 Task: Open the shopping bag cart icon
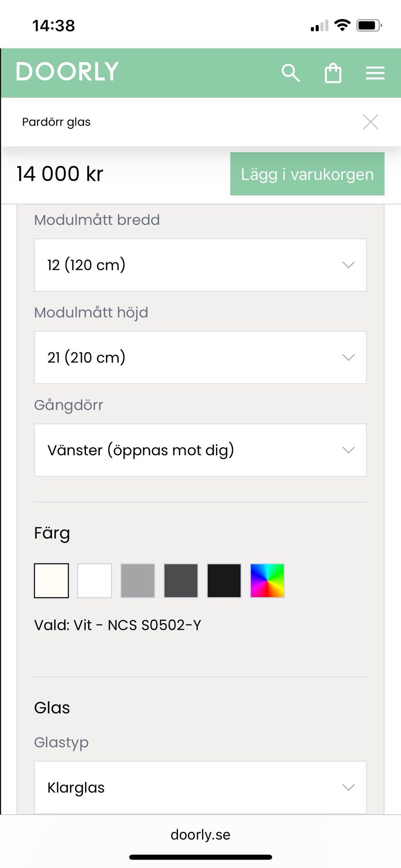[333, 73]
